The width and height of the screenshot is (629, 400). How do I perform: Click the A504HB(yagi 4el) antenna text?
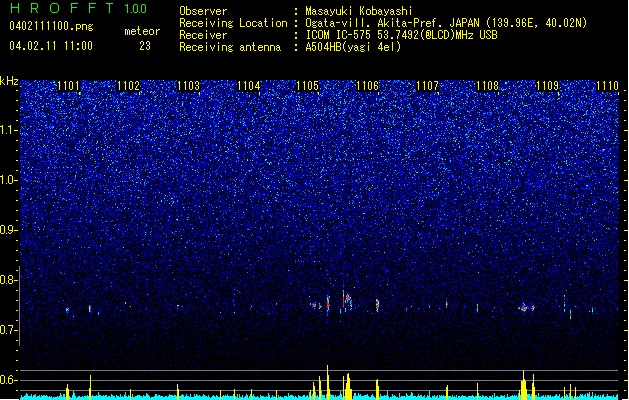tap(353, 47)
